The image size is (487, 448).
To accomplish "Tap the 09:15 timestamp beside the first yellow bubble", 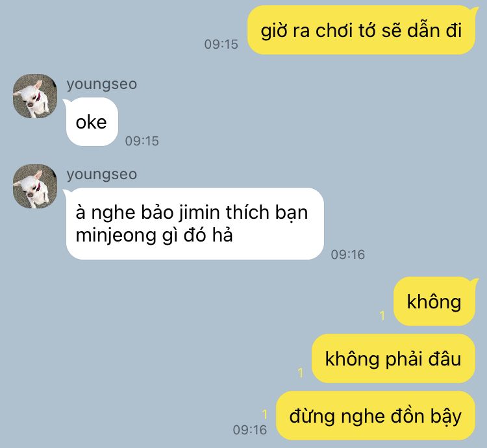I will (221, 44).
